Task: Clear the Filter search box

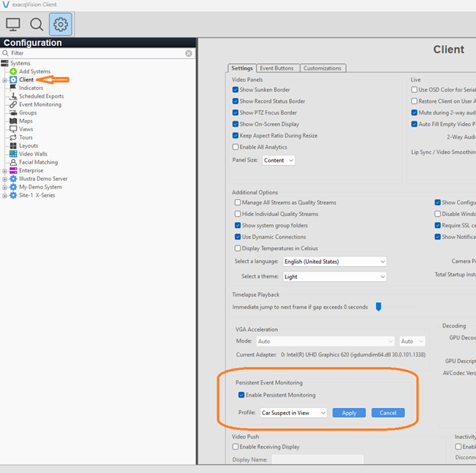Action: pos(188,53)
